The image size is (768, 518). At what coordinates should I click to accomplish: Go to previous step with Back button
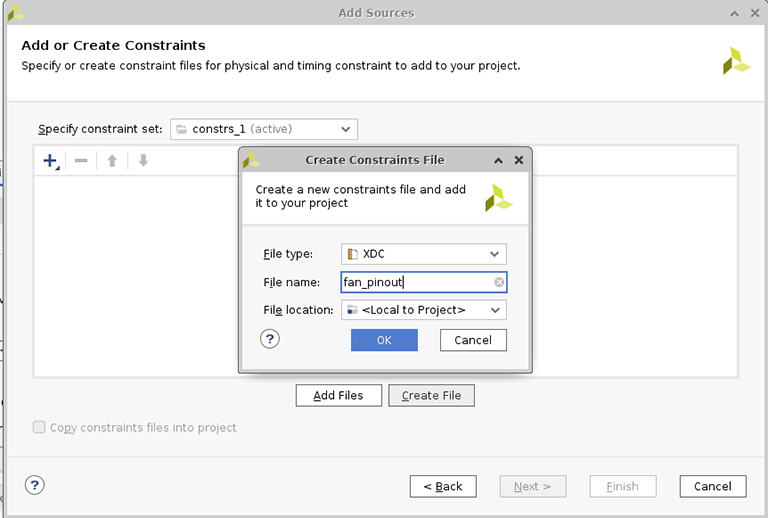pyautogui.click(x=443, y=486)
